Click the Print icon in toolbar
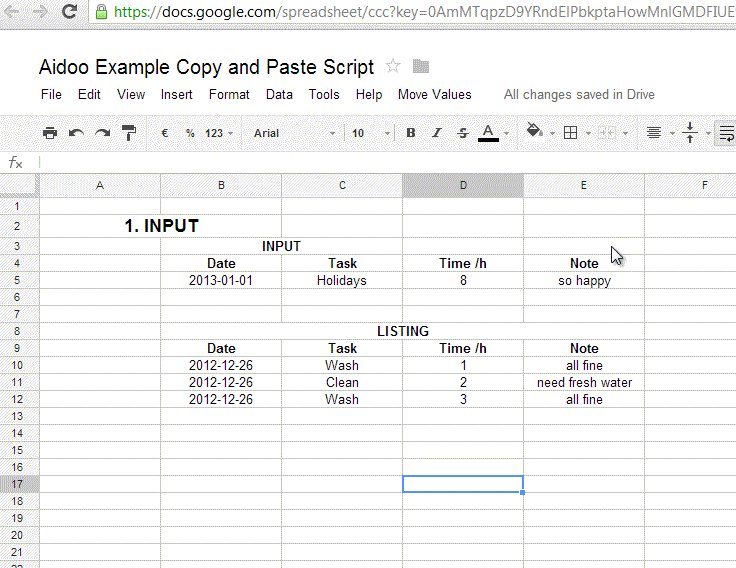Screen dimensions: 736x568 (50, 133)
